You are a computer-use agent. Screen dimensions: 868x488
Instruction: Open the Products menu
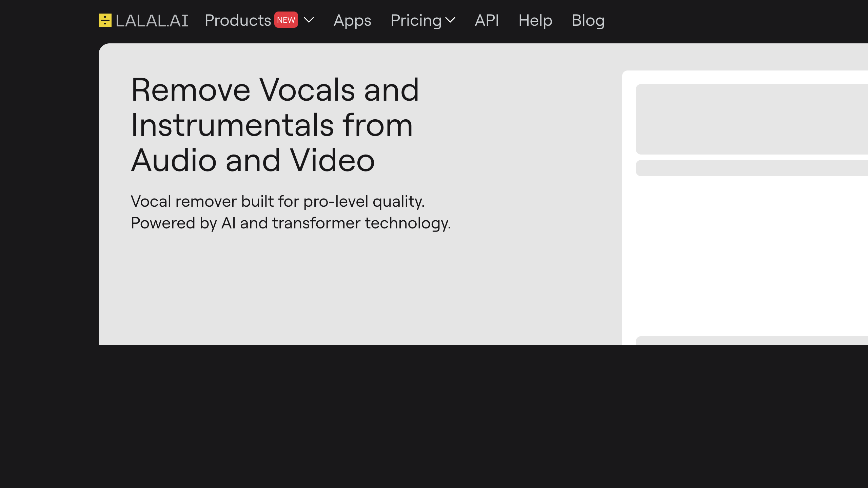[x=238, y=20]
